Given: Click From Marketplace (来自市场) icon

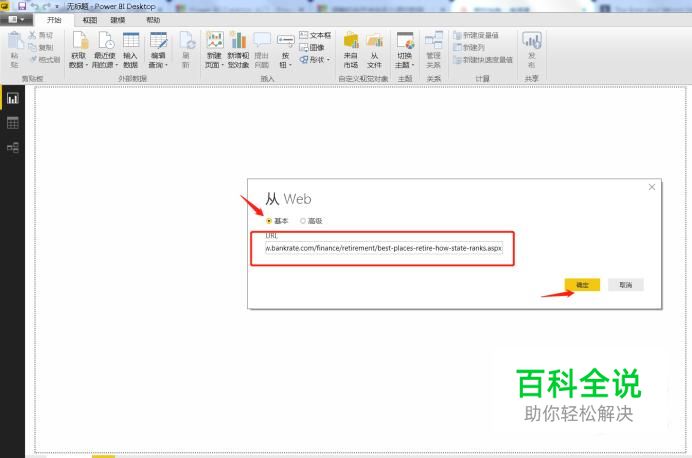Looking at the screenshot, I should (x=351, y=41).
